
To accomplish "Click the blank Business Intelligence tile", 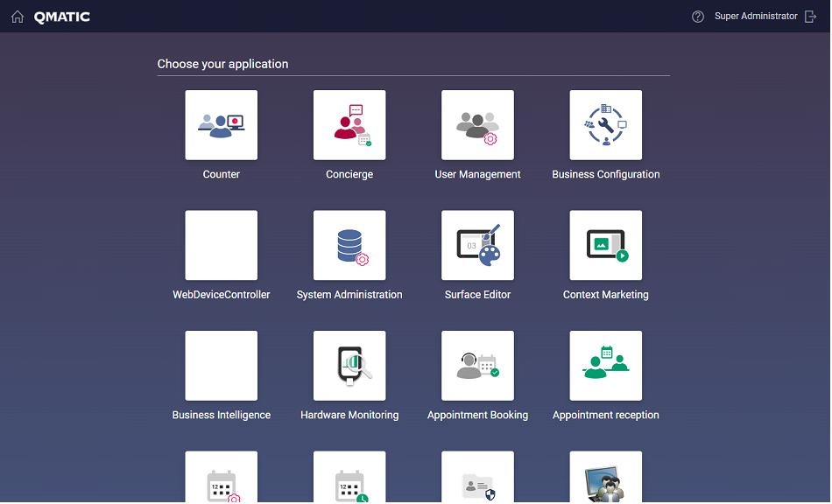I will 222,366.
